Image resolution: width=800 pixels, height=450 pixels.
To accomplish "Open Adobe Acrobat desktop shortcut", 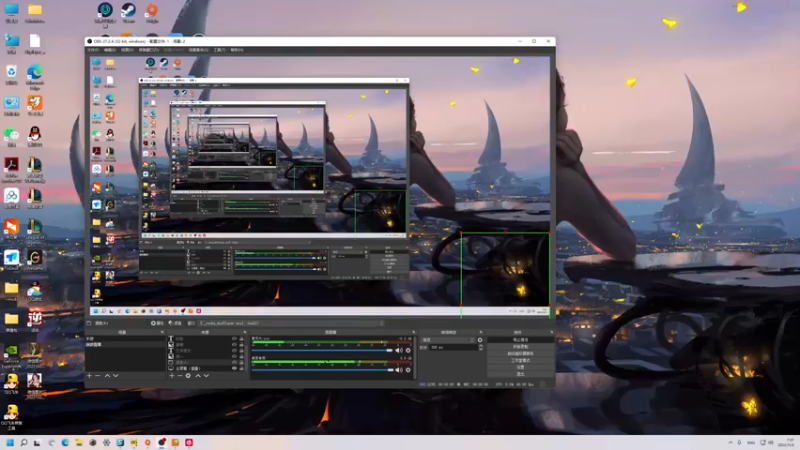I will 11,169.
